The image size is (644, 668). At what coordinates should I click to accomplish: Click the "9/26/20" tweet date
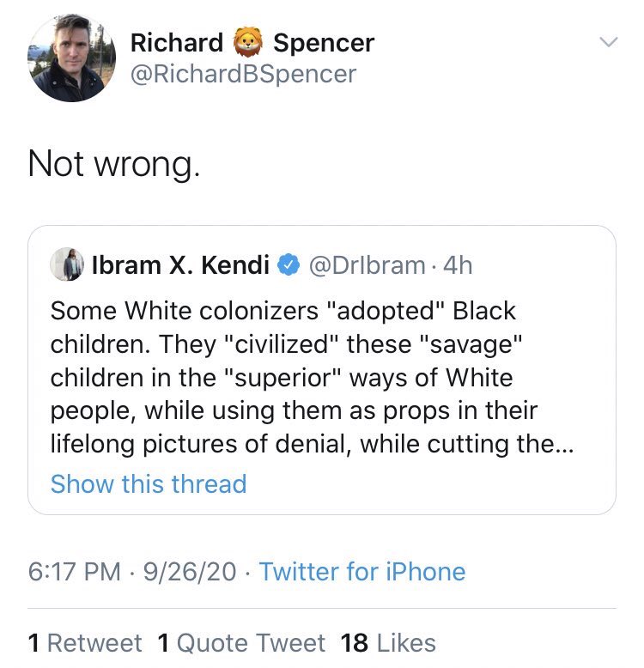click(191, 572)
